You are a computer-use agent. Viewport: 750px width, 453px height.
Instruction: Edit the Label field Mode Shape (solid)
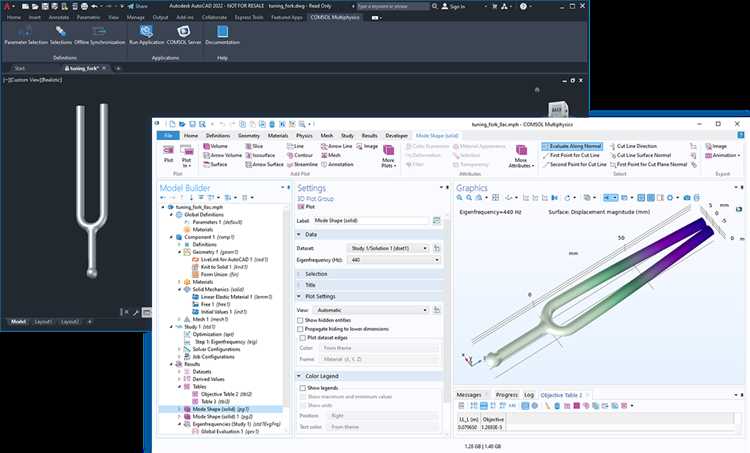[x=370, y=221]
